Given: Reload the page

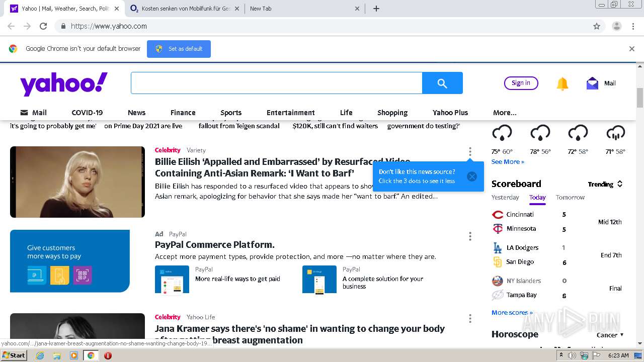Looking at the screenshot, I should point(43,26).
